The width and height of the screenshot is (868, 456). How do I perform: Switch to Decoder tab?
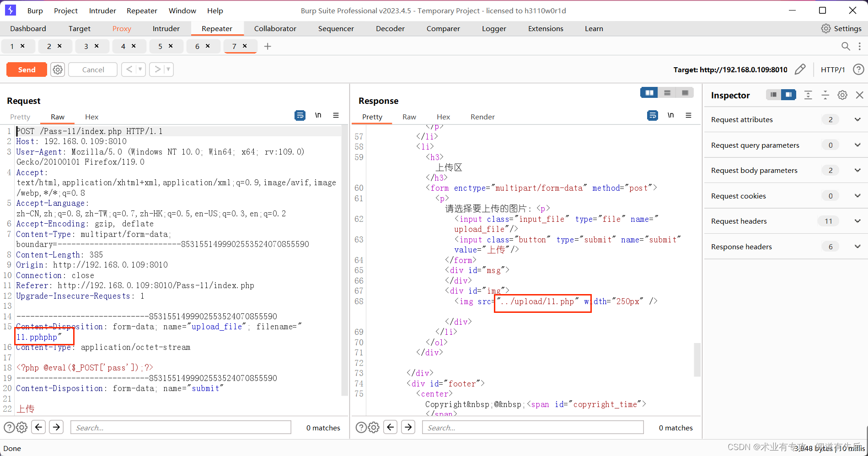[390, 28]
